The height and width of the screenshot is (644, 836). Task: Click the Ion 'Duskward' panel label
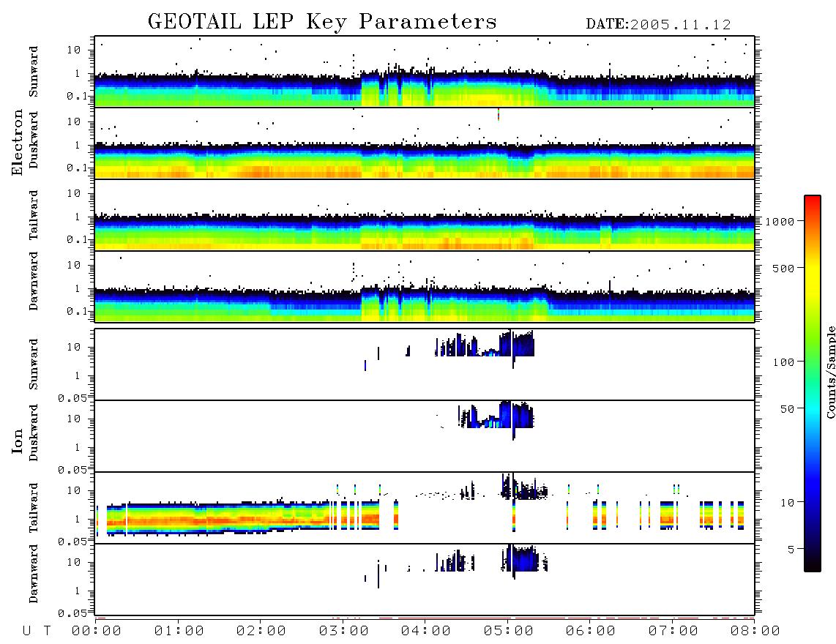click(34, 433)
